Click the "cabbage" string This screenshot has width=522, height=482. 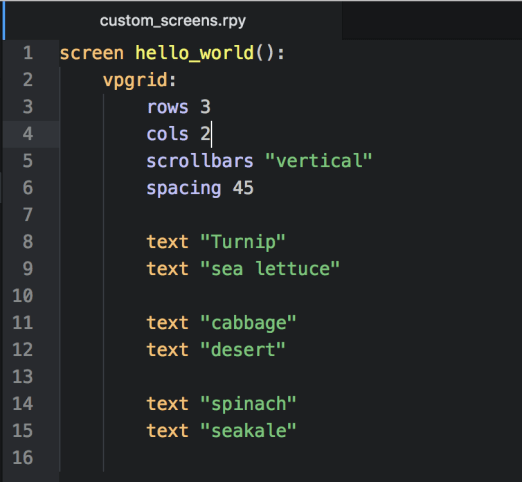coord(248,323)
